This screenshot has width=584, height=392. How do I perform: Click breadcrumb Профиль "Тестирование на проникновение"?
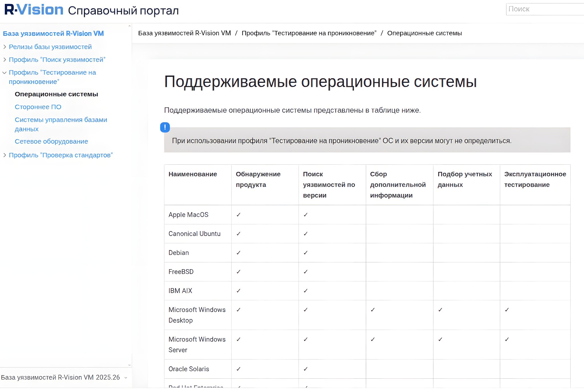coord(309,33)
